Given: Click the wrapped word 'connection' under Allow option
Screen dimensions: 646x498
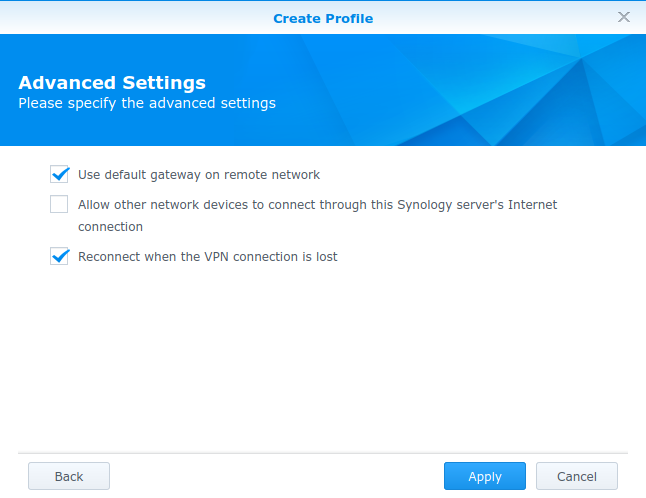Looking at the screenshot, I should [x=110, y=227].
